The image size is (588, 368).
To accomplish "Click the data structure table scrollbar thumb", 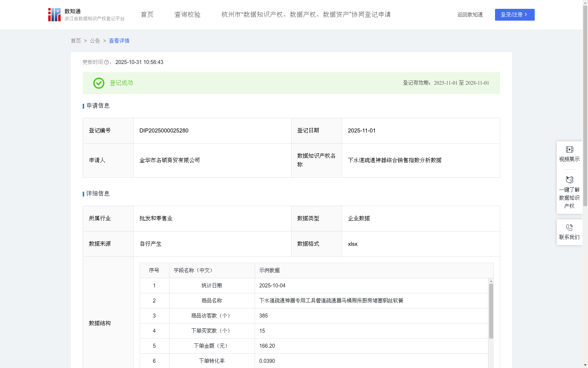I will pyautogui.click(x=491, y=311).
